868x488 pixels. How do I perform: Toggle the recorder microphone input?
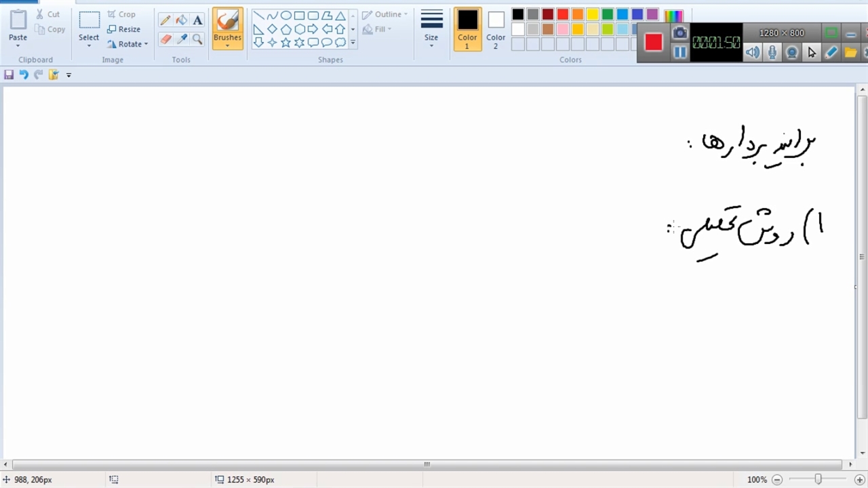[772, 53]
